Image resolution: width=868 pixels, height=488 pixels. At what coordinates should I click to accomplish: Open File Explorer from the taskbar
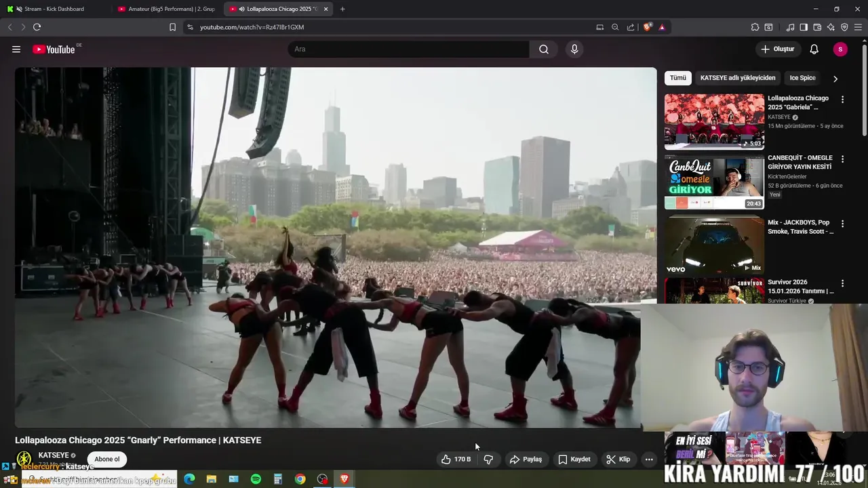[212, 479]
